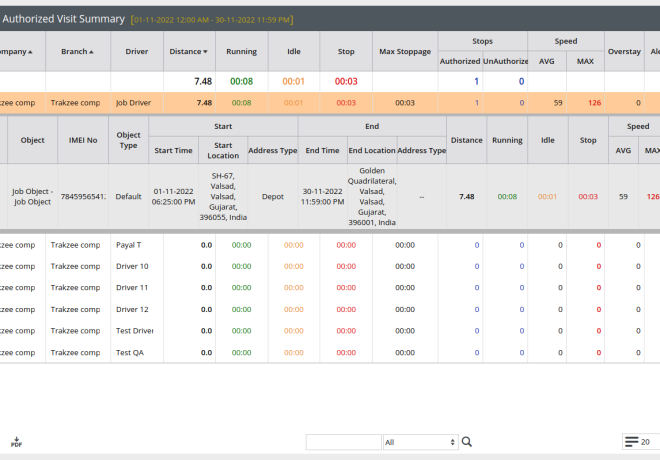The image size is (660, 460).
Task: Open the rows-per-page list icon
Action: (x=631, y=442)
